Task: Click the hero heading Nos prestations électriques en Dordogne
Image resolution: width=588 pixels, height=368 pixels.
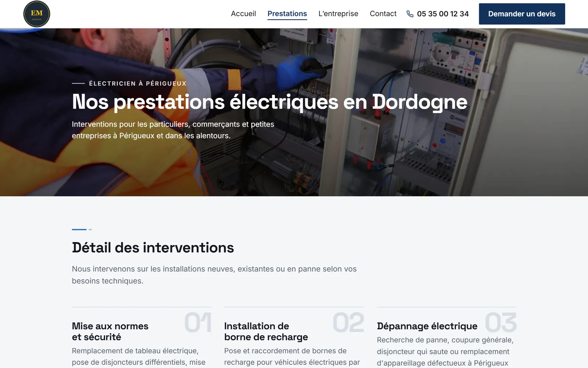Action: 270,102
